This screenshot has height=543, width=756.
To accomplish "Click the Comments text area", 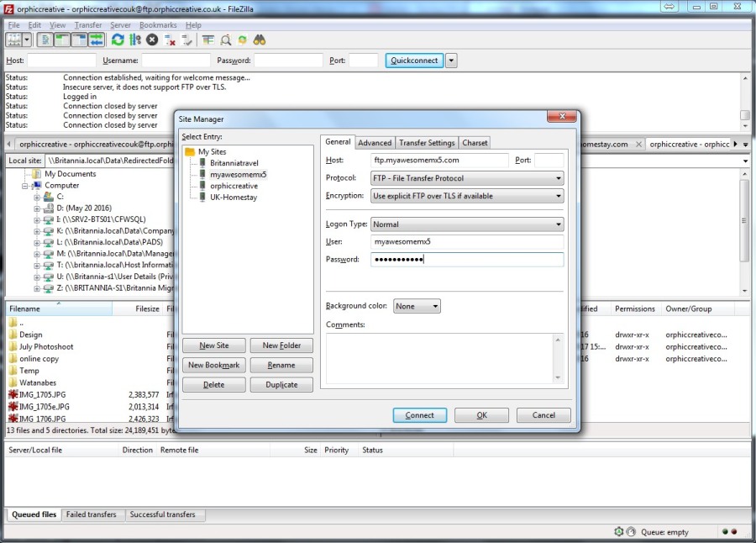I will 444,358.
